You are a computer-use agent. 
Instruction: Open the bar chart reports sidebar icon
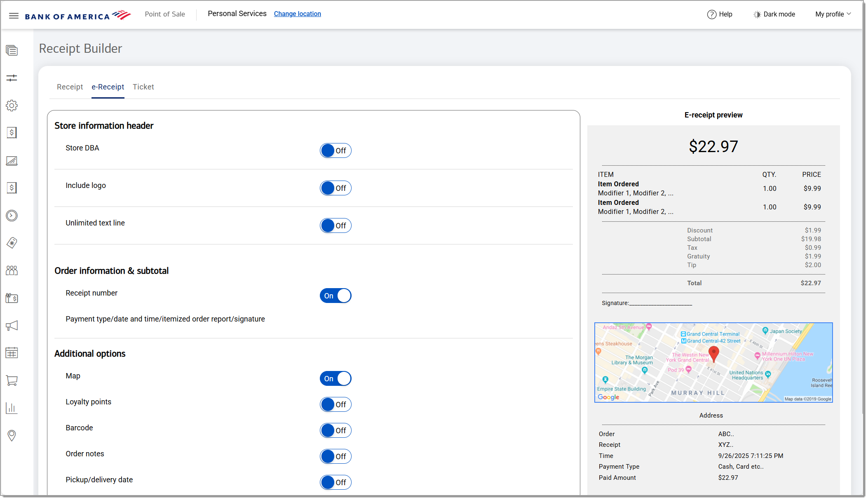pyautogui.click(x=12, y=408)
